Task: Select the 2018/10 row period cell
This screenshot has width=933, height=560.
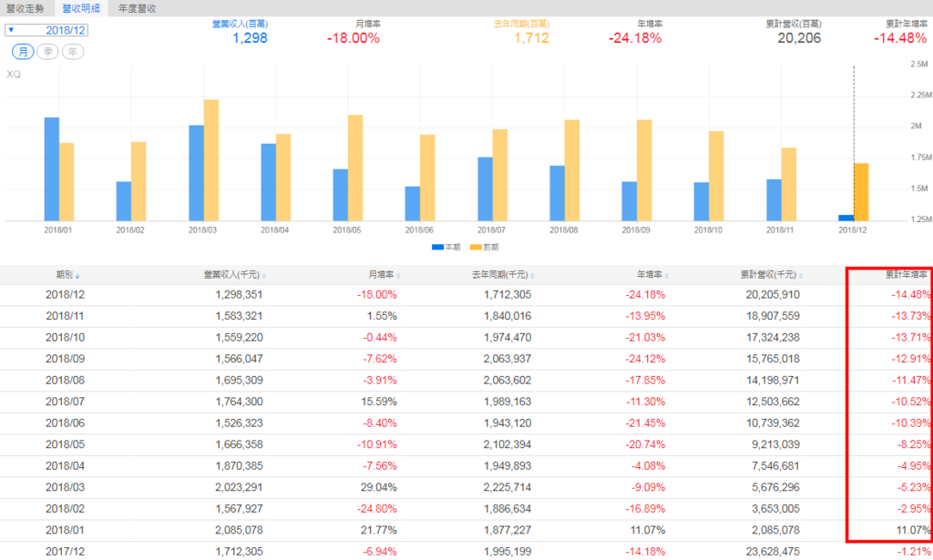Action: tap(65, 338)
